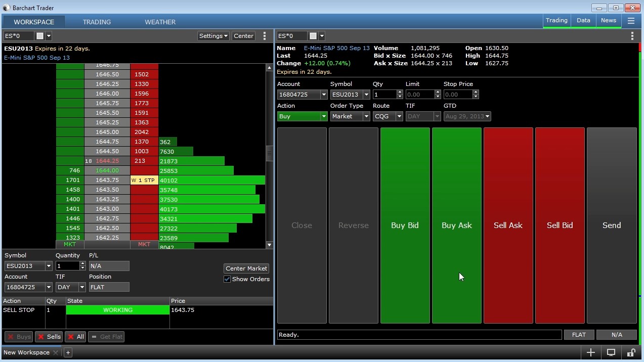Click the E-Mini S&P 500 Sep 13 name in the quote panel

tap(336, 48)
